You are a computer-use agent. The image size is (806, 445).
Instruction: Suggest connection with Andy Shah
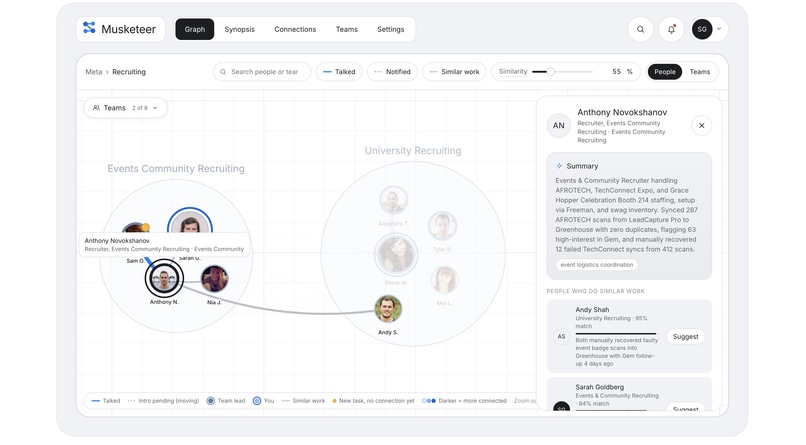[x=686, y=337]
